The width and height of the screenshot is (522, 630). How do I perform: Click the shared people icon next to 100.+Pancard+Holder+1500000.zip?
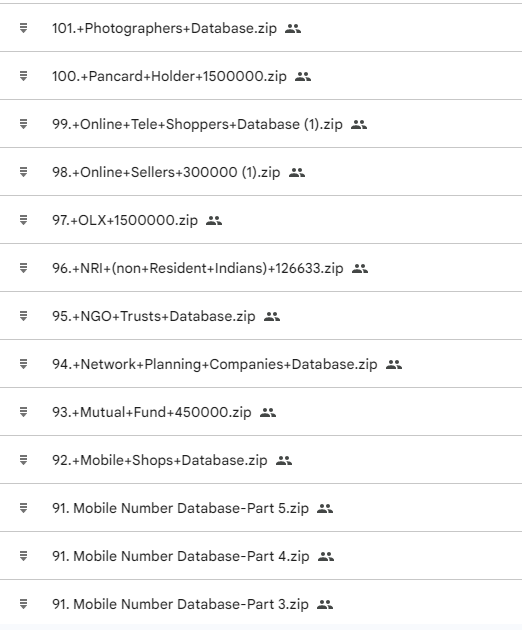pyautogui.click(x=303, y=76)
